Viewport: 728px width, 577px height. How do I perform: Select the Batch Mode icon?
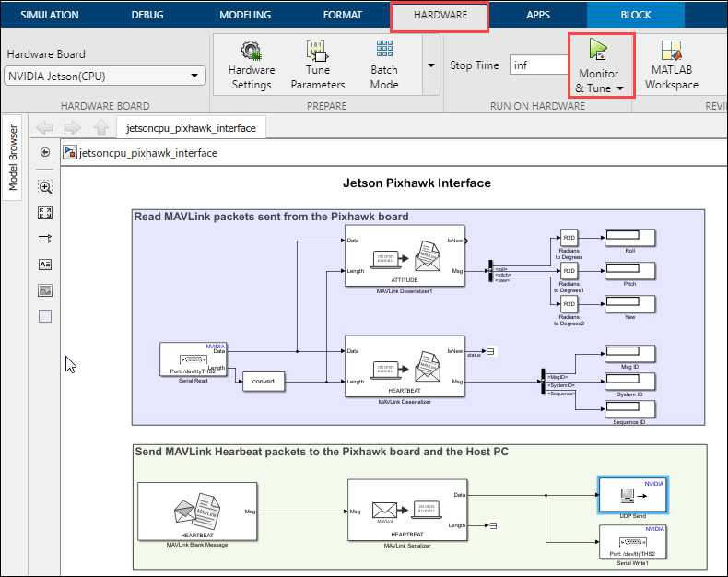[384, 49]
